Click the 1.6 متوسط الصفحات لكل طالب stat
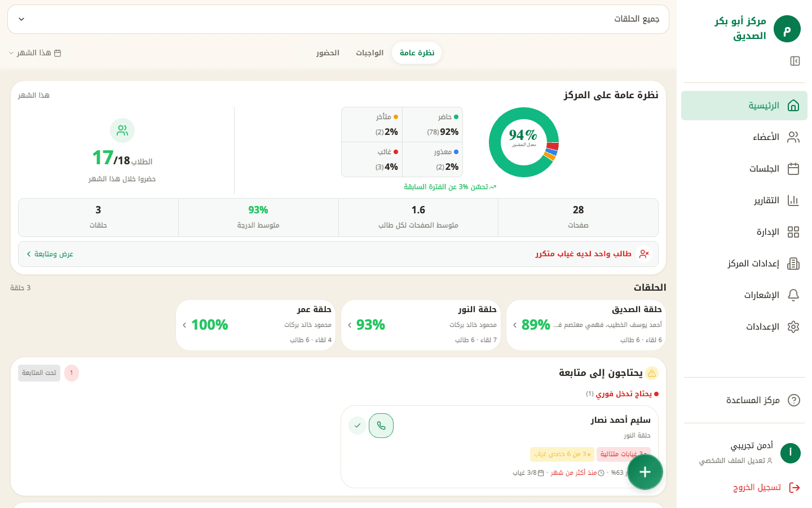Image resolution: width=812 pixels, height=508 pixels. tap(418, 217)
